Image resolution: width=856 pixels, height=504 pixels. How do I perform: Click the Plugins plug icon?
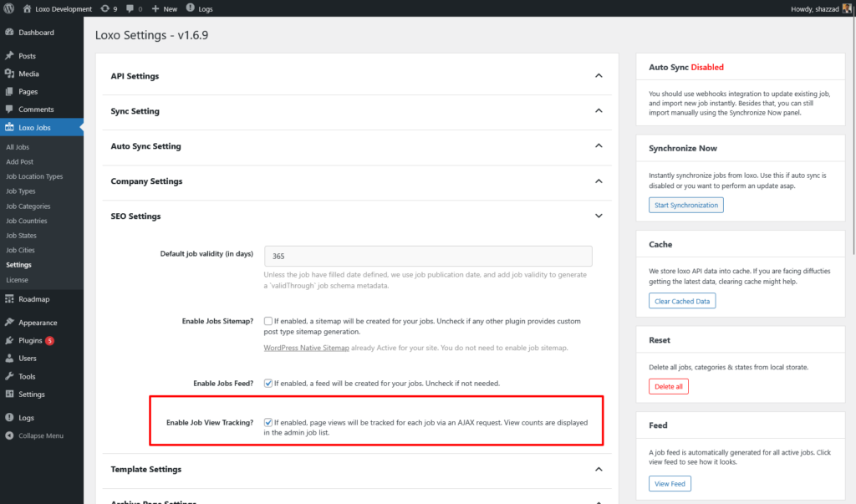tap(9, 341)
